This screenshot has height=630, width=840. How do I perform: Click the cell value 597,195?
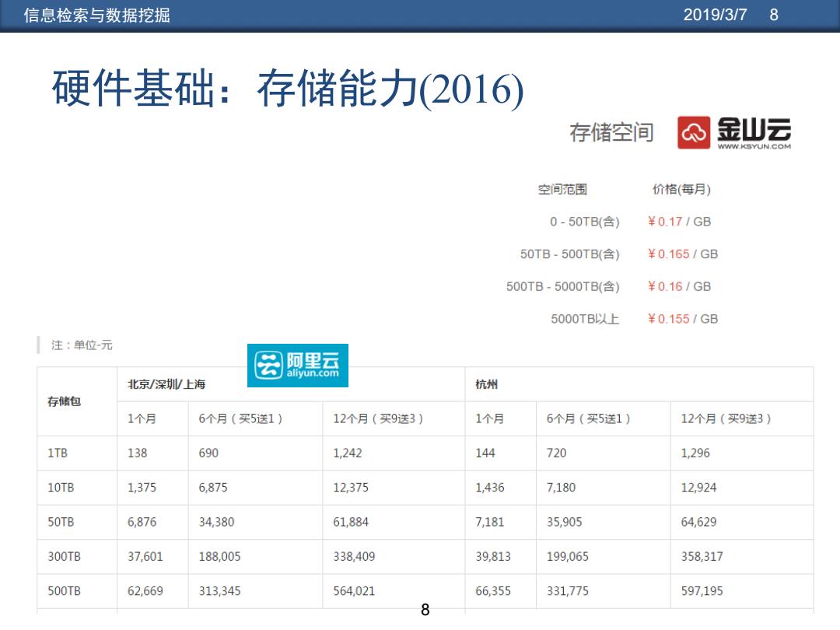point(702,591)
